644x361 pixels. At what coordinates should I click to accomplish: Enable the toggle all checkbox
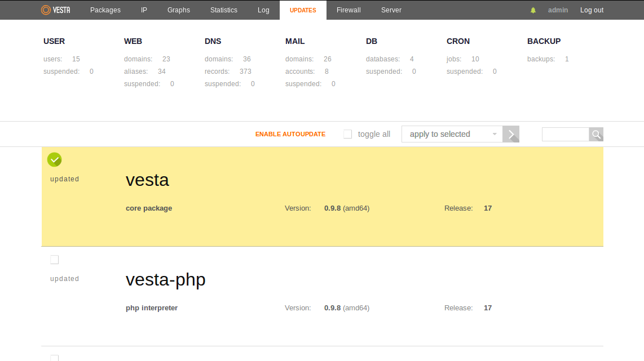point(348,134)
